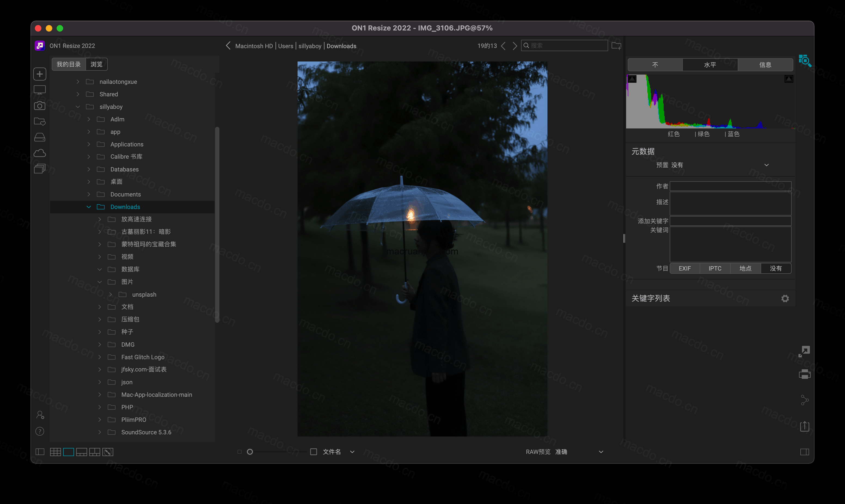The height and width of the screenshot is (504, 845).
Task: Toggle the 不 tab in histogram panel
Action: pos(655,64)
